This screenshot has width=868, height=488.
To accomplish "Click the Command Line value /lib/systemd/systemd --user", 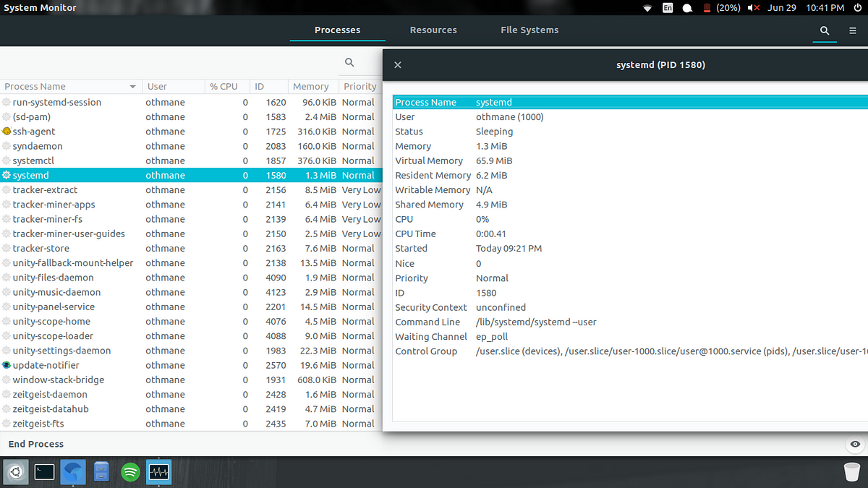I will point(536,322).
